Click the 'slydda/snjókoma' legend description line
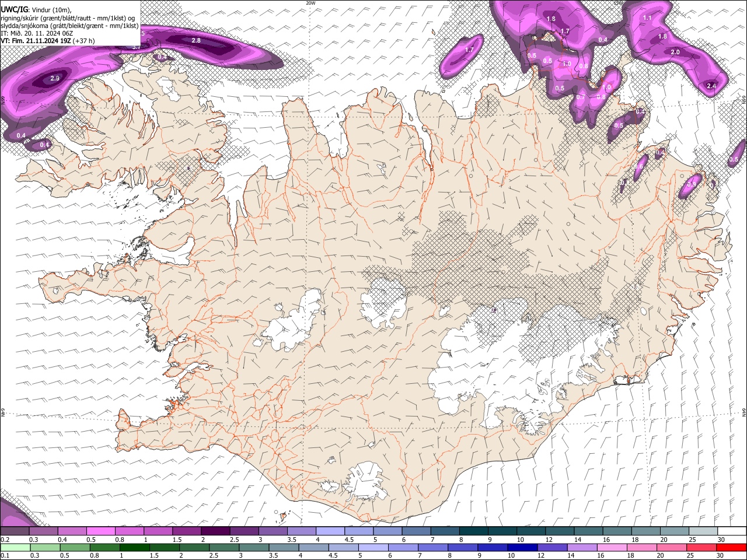 coord(69,26)
